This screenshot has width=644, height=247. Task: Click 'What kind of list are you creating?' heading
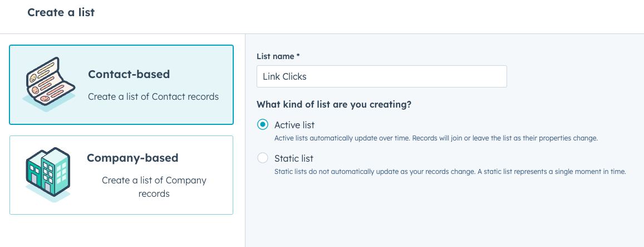(334, 105)
